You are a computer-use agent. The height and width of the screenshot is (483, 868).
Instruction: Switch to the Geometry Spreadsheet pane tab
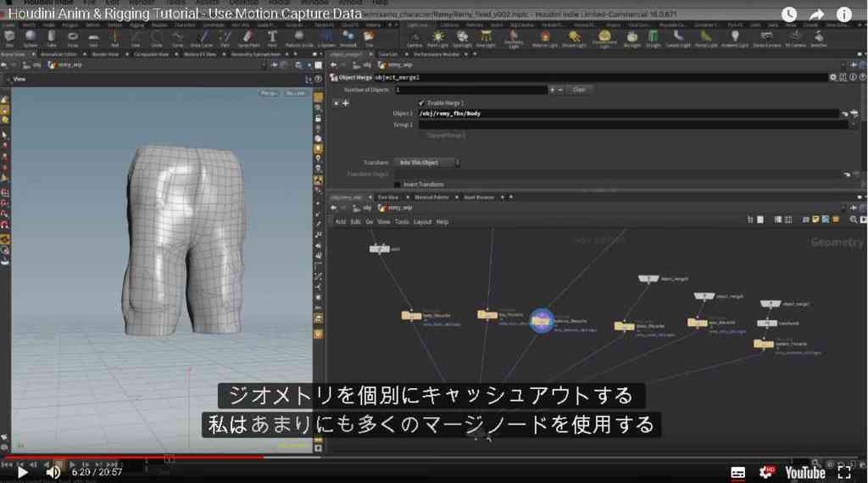click(256, 54)
